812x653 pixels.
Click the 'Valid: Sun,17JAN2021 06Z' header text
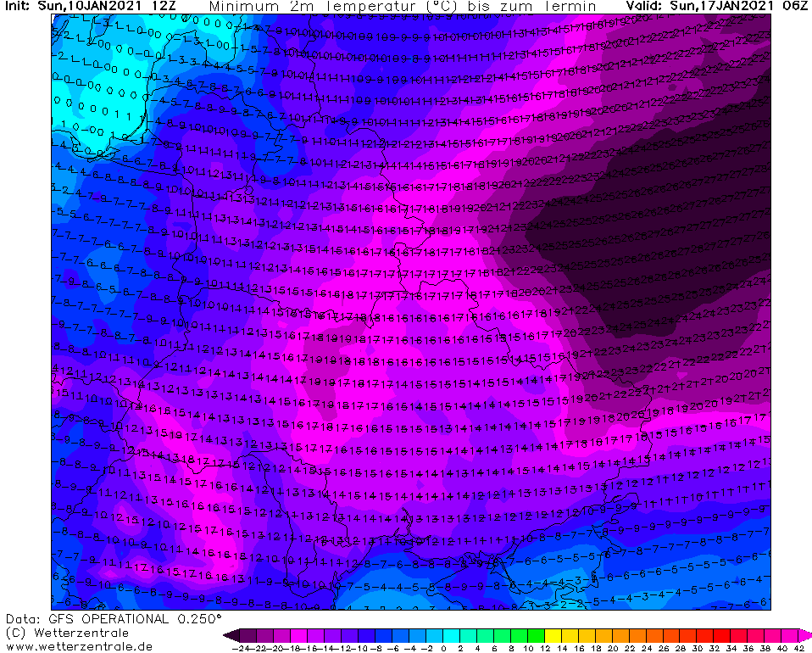coord(717,6)
